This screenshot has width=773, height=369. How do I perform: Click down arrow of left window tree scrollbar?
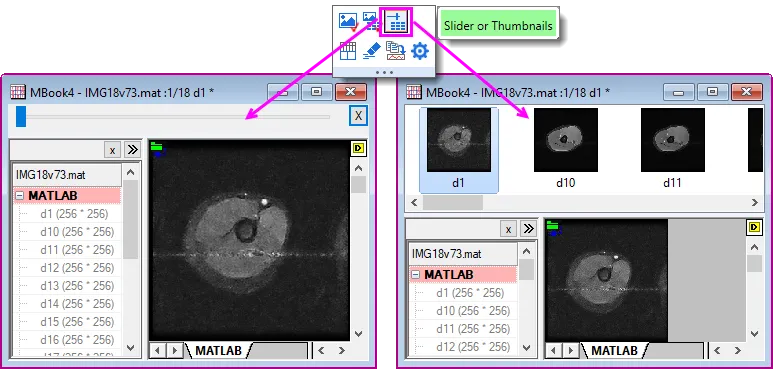131,347
